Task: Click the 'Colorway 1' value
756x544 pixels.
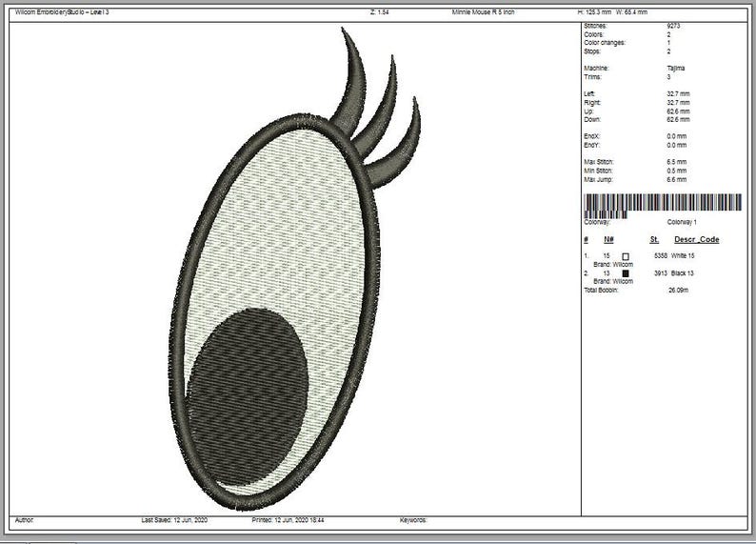Action: click(682, 222)
